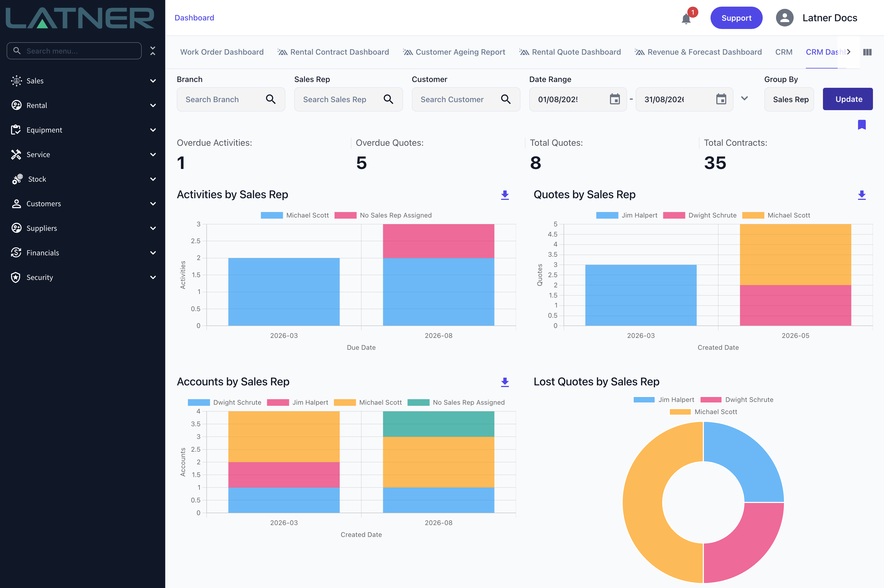Focus the Search Branch field
Image resolution: width=884 pixels, height=588 pixels.
coord(231,99)
